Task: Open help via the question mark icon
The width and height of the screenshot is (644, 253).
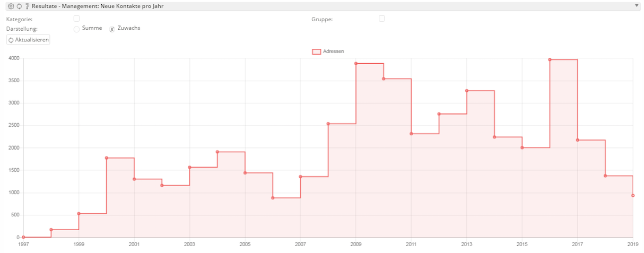Action: [27, 6]
